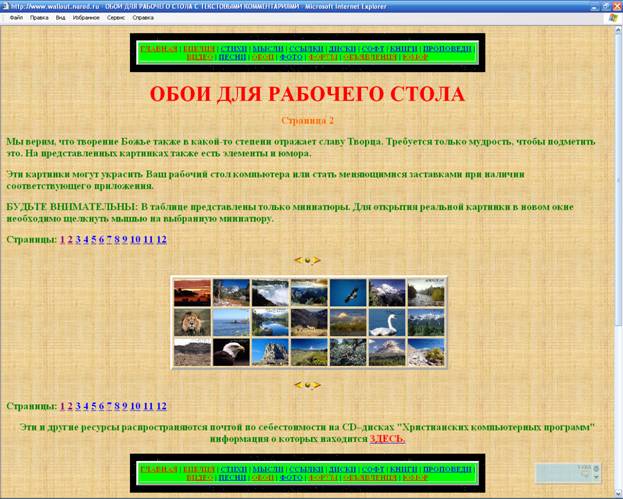Image resolution: width=623 pixels, height=499 pixels.
Task: Click the yellow ball icon above the thumbnails
Action: 307,261
